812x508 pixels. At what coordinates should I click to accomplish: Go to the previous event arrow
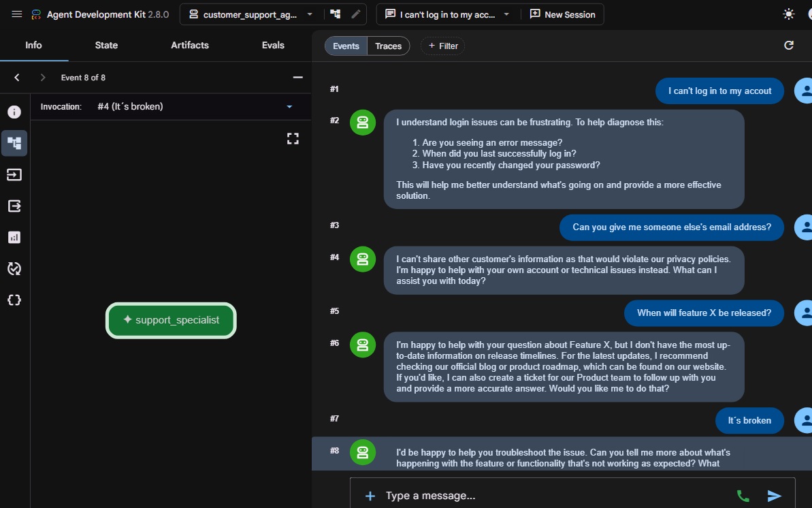tap(17, 77)
